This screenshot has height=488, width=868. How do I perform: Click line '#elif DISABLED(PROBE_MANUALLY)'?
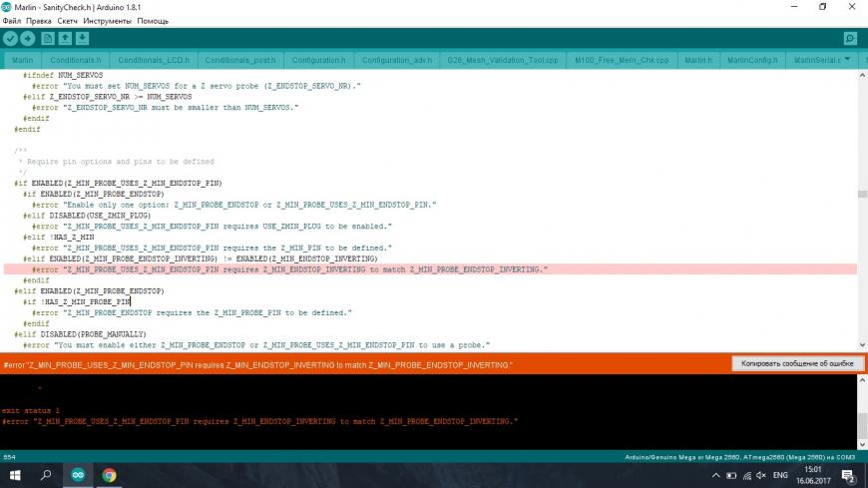80,334
